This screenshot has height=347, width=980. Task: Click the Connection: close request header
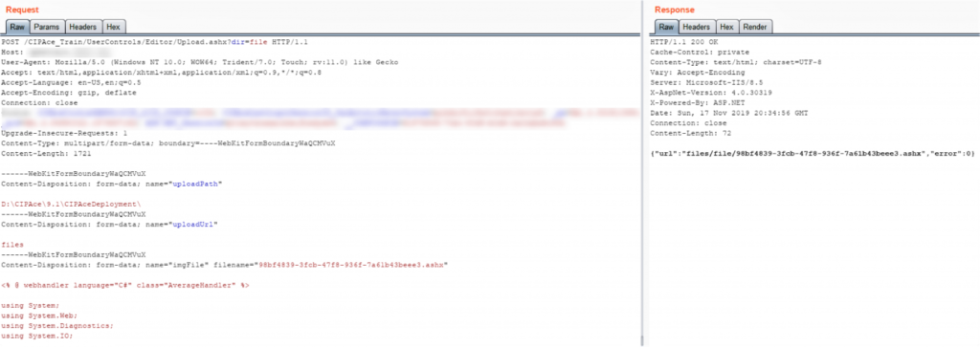(x=39, y=102)
